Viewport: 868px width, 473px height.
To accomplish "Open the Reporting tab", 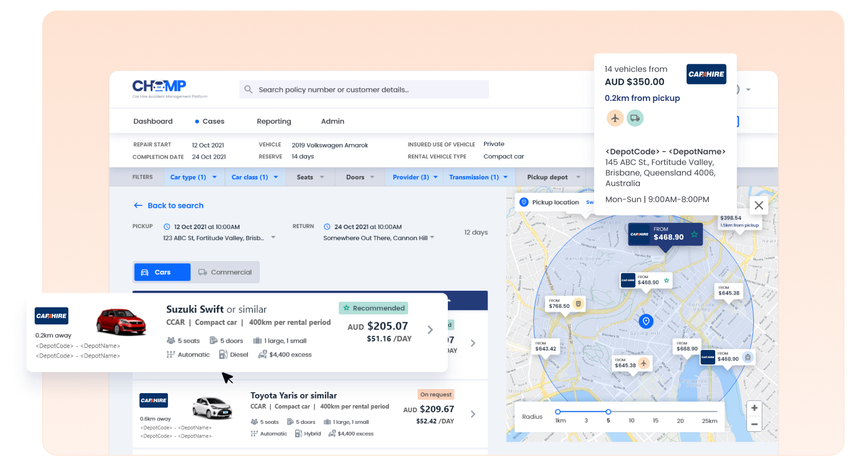I will tap(273, 122).
